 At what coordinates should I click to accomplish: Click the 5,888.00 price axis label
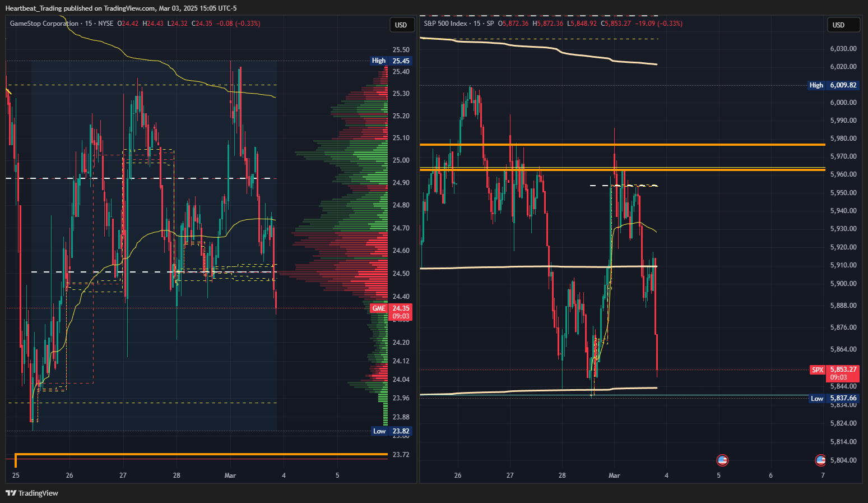(x=843, y=306)
